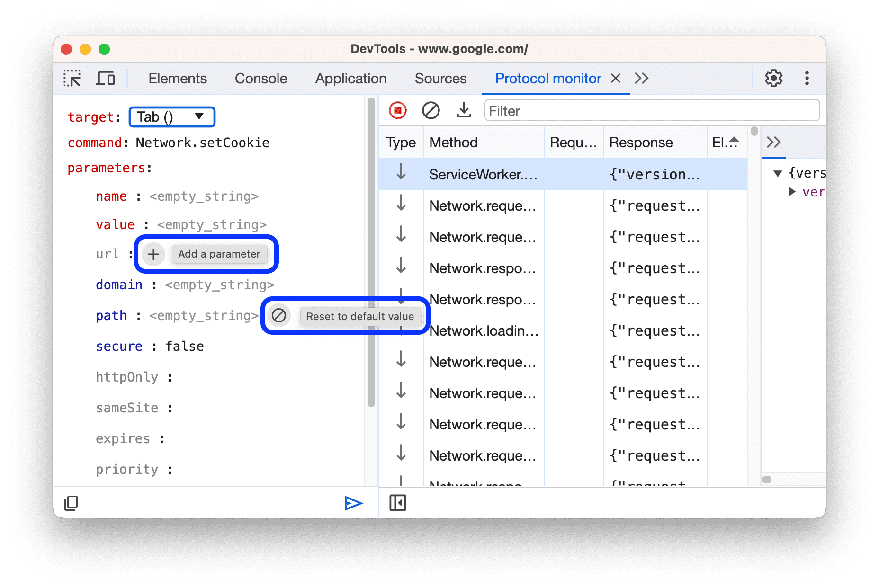Send the Network.setCookie command
This screenshot has width=879, height=588.
(x=353, y=503)
